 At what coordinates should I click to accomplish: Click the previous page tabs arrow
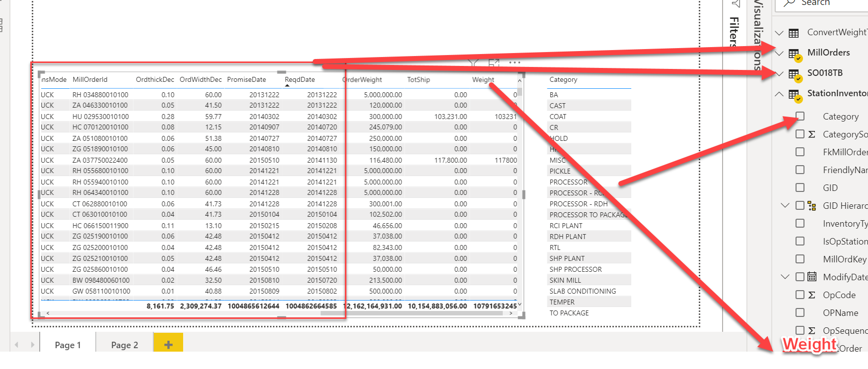(17, 345)
